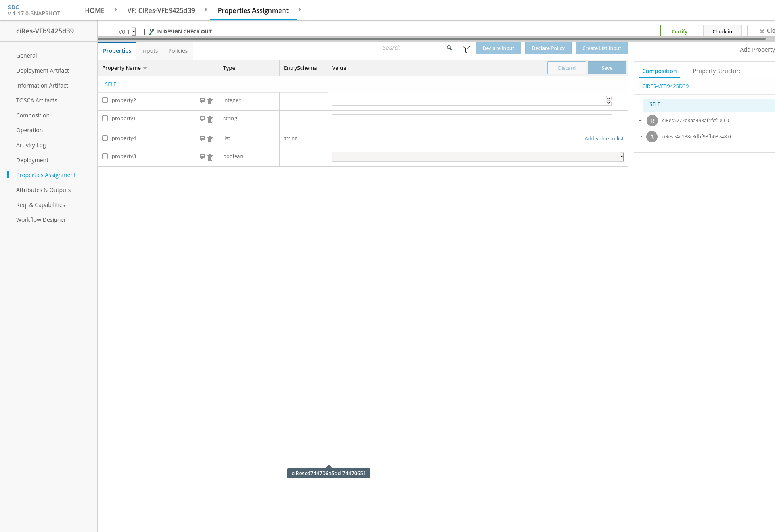The image size is (775, 532).
Task: Open the Property Structure tab
Action: coord(717,71)
